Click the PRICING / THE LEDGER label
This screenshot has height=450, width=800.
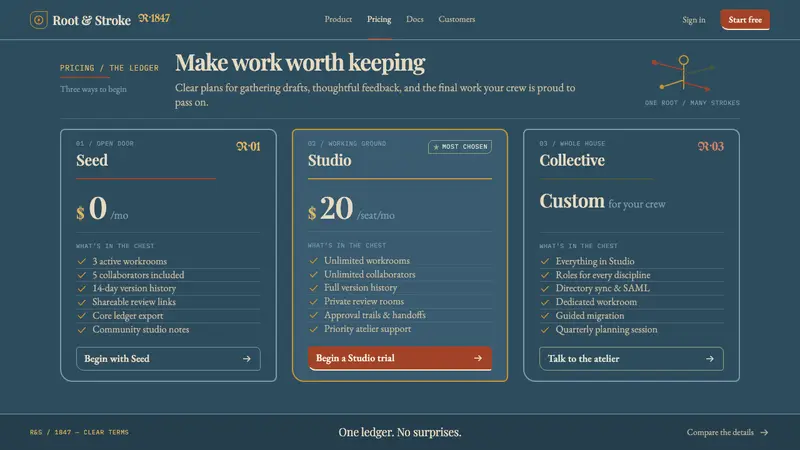coord(109,68)
